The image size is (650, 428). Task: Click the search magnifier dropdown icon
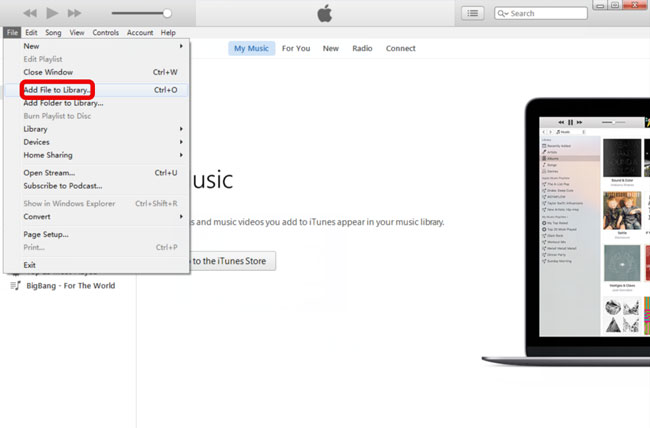tap(502, 13)
